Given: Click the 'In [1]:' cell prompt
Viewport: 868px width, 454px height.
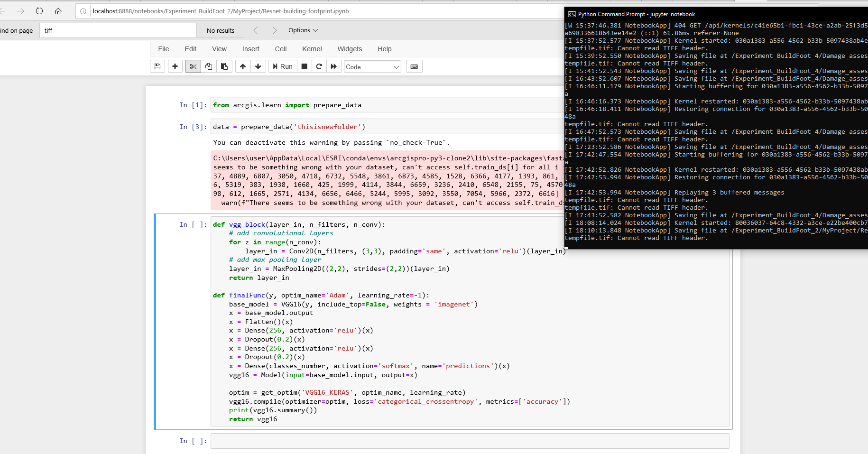Looking at the screenshot, I should click(193, 105).
